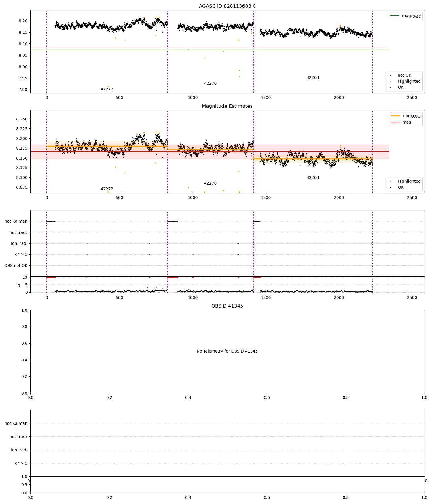Click the 8.250 y-axis tick label
Viewport: 432px width, 504px height.
[22, 119]
